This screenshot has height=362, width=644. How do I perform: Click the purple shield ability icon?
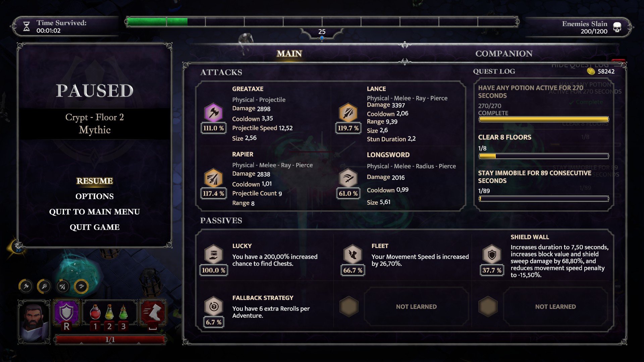click(x=66, y=312)
